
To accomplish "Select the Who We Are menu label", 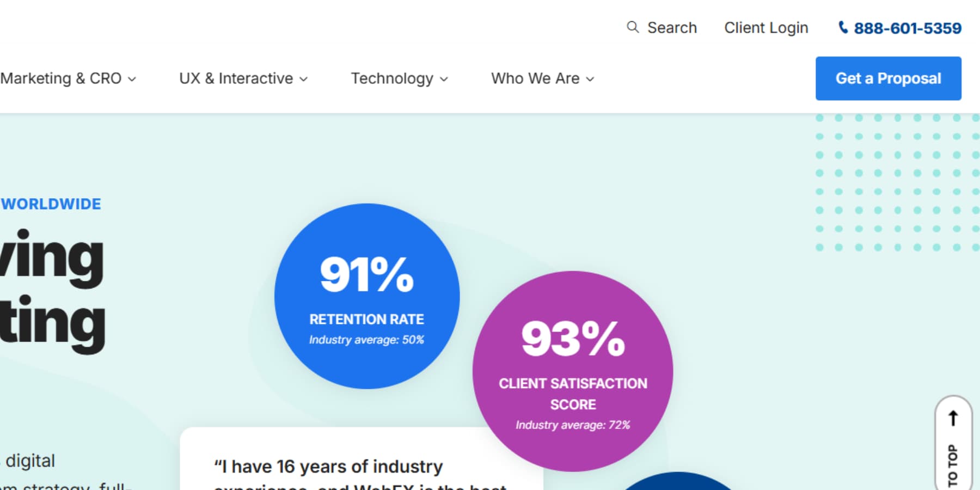I will (x=535, y=78).
